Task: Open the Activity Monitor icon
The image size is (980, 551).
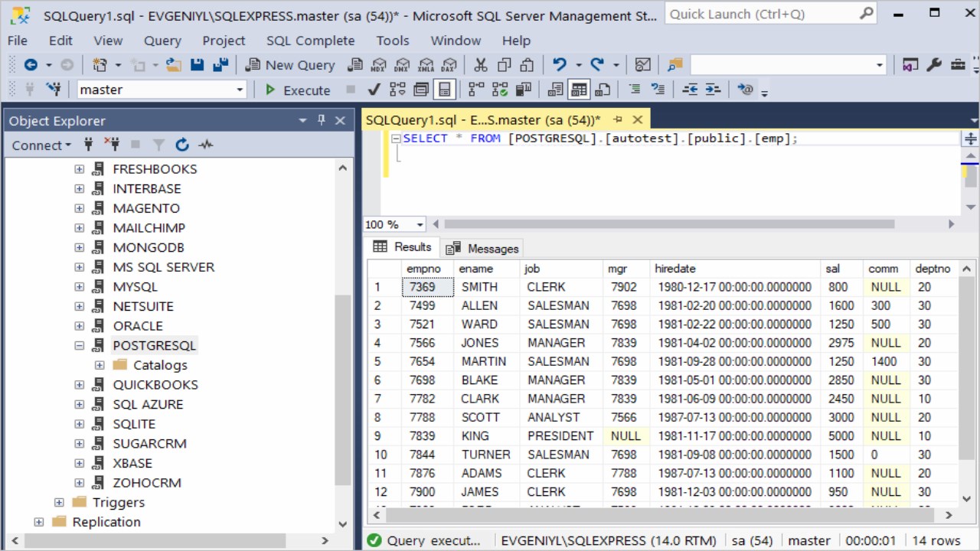Action: click(643, 65)
